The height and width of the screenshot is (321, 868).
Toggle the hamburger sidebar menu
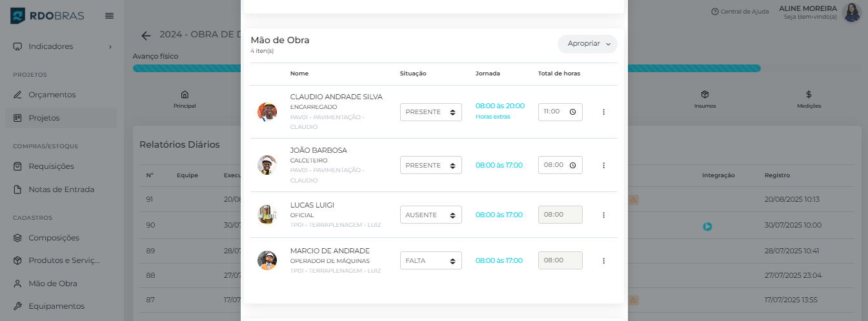point(109,15)
